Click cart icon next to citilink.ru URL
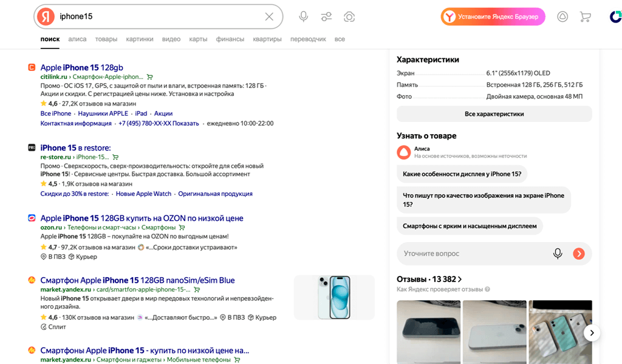This screenshot has height=364, width=622. click(x=149, y=77)
